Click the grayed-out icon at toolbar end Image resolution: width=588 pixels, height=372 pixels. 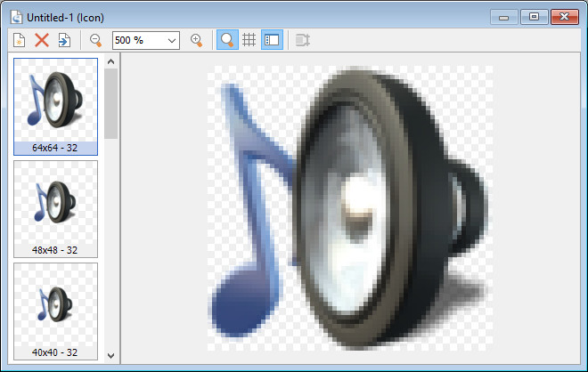303,40
